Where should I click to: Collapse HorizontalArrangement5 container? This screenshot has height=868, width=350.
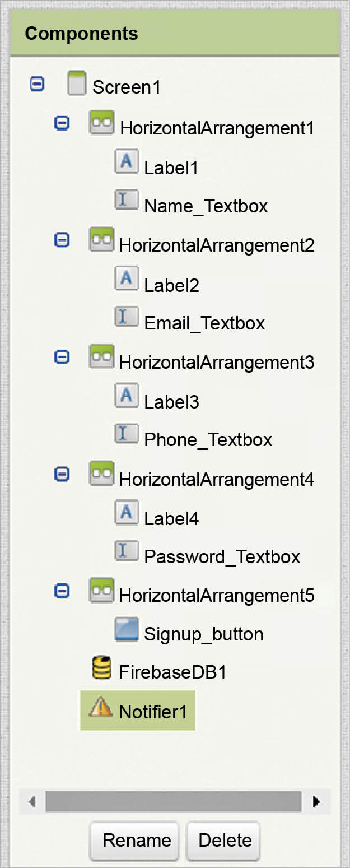[x=62, y=591]
